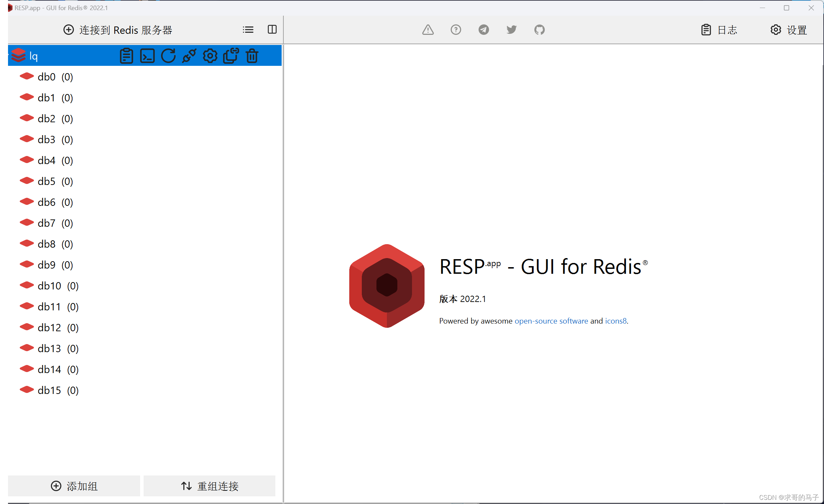Image resolution: width=824 pixels, height=504 pixels.
Task: Toggle the split panel layout icon
Action: coord(272,30)
